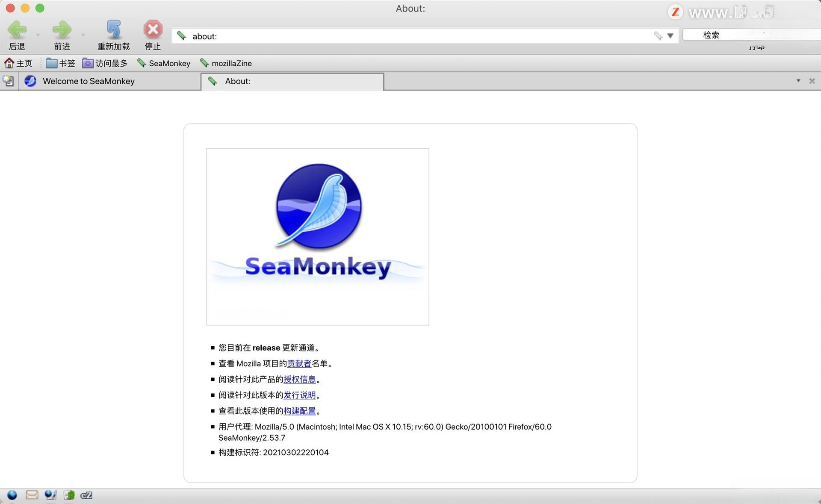Open the ChatZilla icon in status bar

pos(86,495)
